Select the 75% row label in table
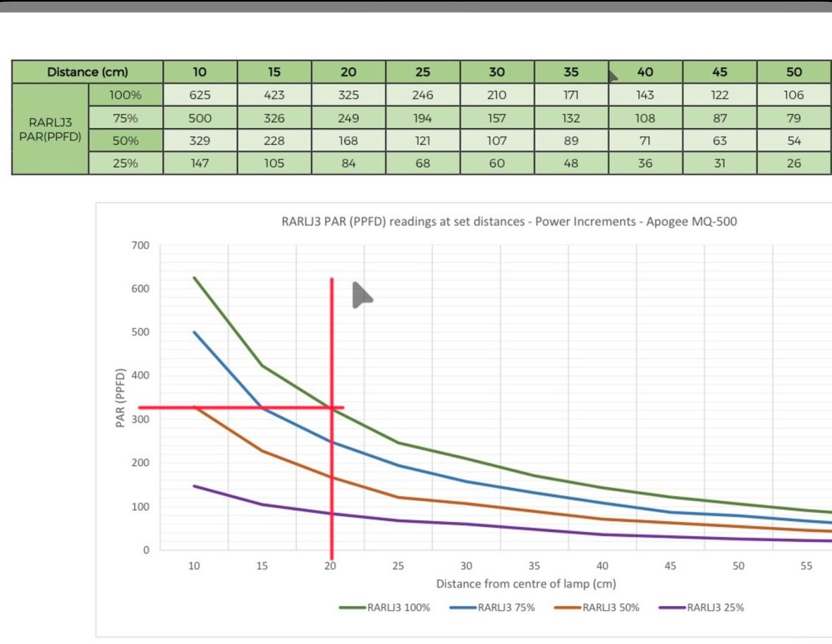 coord(125,118)
